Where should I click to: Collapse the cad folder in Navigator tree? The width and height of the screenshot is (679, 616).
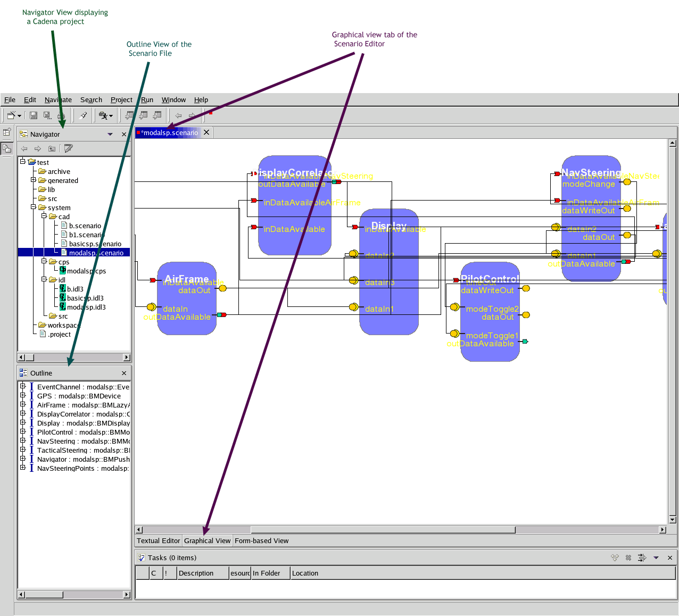click(x=44, y=217)
